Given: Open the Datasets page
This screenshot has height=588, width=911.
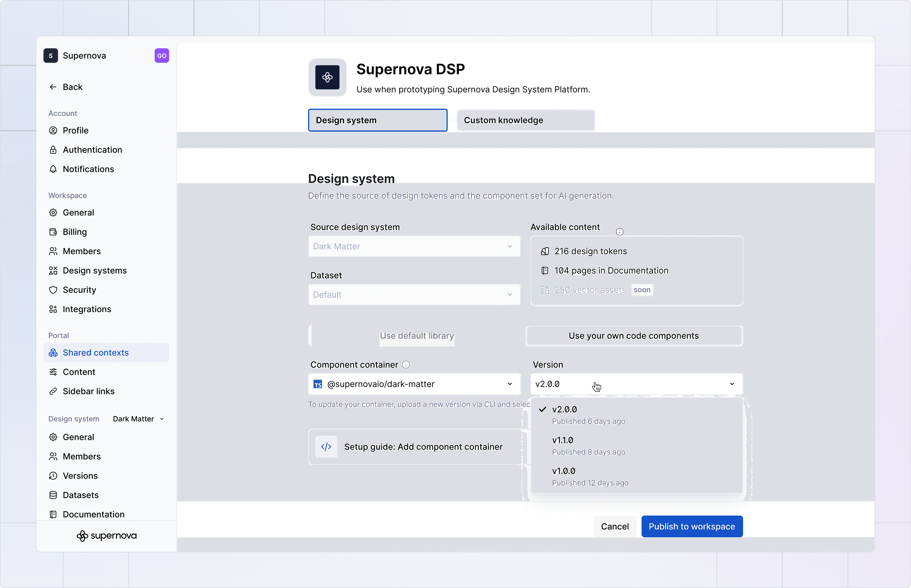Looking at the screenshot, I should 106,495.
